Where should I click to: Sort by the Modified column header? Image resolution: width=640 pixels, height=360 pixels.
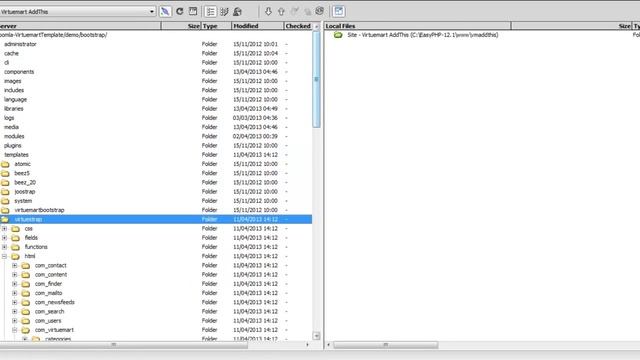click(257, 26)
